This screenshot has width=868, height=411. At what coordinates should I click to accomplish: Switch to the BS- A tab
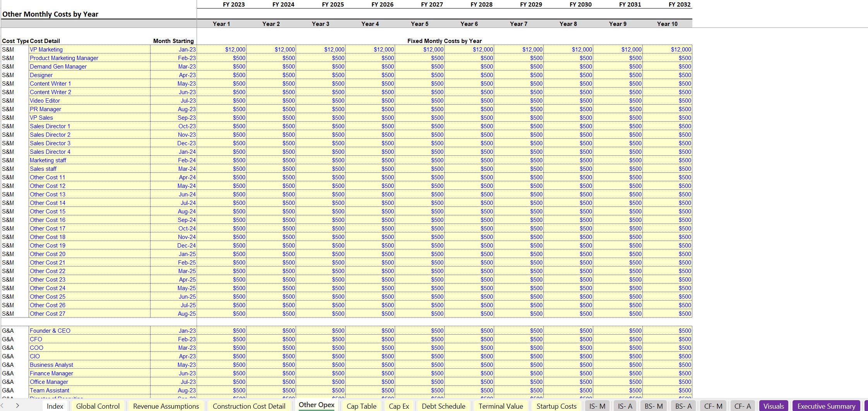pyautogui.click(x=683, y=406)
